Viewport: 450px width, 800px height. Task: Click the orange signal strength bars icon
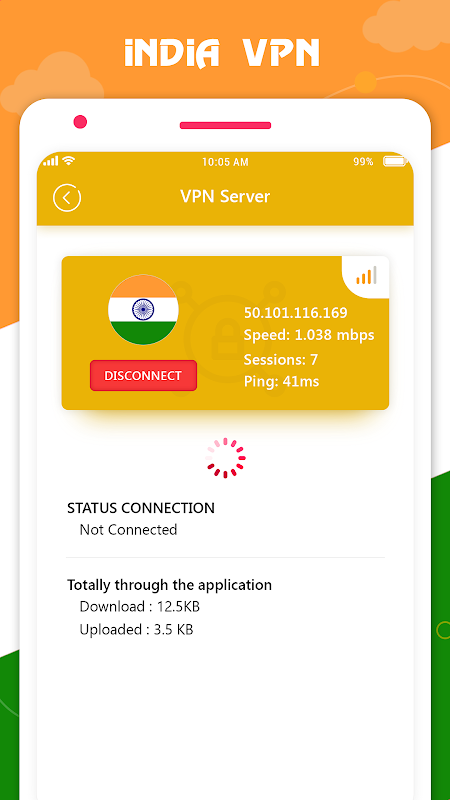366,276
